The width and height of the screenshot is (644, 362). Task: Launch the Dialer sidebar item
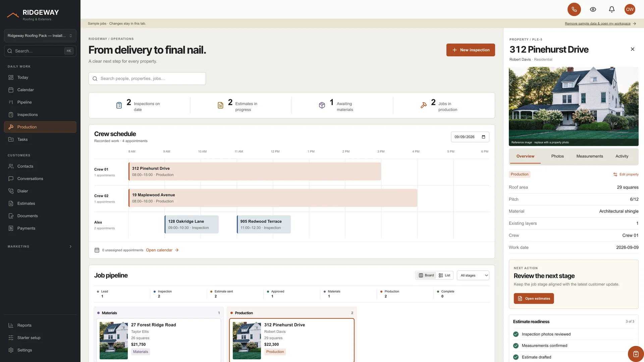pyautogui.click(x=40, y=191)
